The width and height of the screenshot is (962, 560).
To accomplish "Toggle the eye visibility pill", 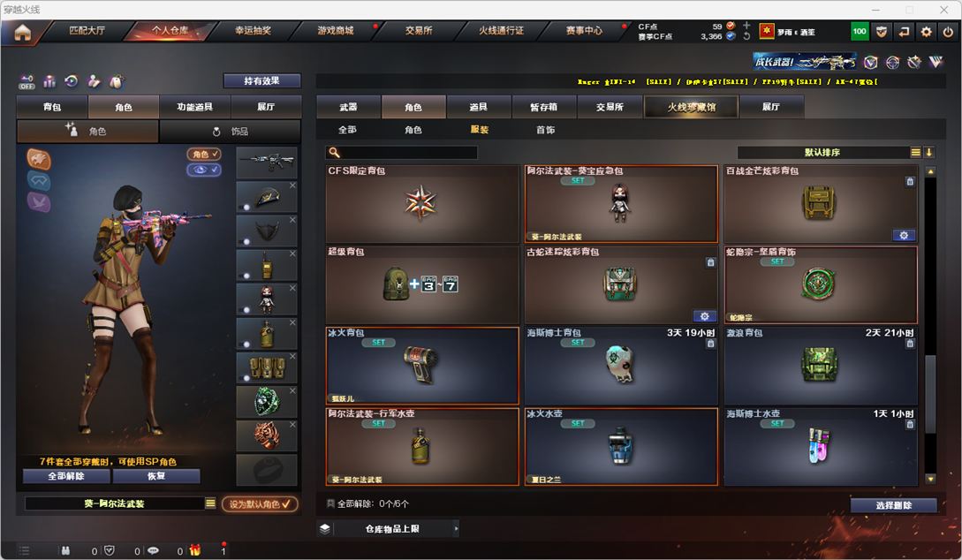I will click(204, 170).
